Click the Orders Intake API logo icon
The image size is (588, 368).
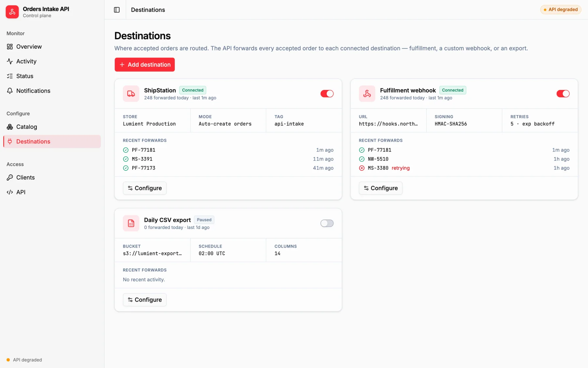tap(12, 12)
